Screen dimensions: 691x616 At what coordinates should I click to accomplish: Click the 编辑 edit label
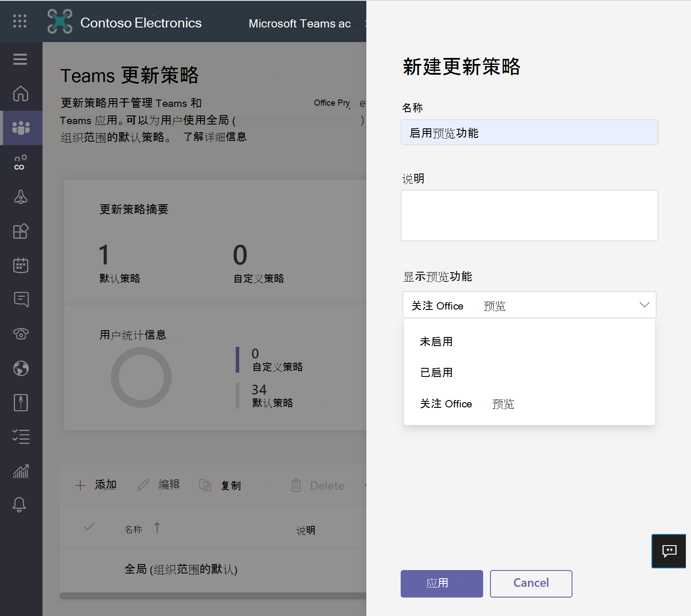tap(169, 485)
